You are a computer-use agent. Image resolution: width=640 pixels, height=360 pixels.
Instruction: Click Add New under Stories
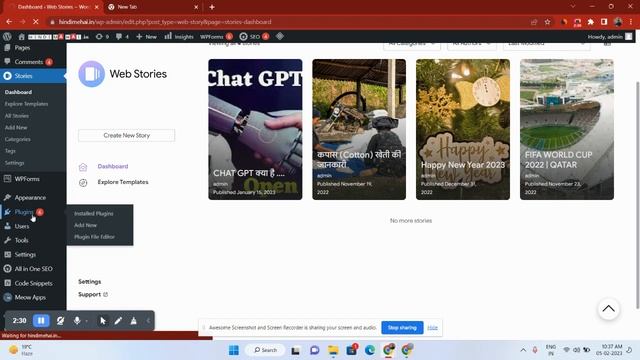(x=16, y=128)
